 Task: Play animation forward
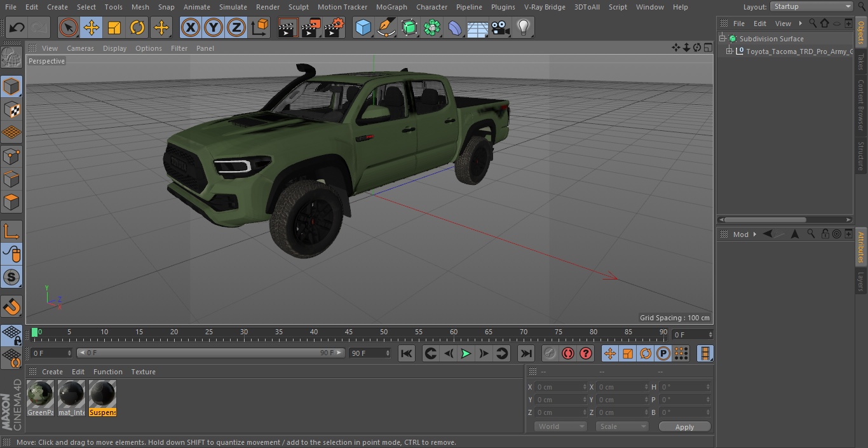click(x=466, y=353)
